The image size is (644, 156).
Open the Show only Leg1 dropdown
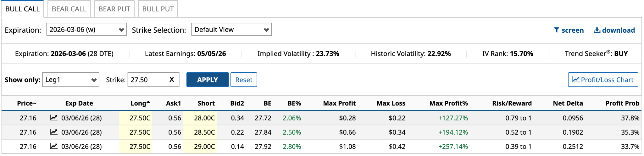pos(71,80)
